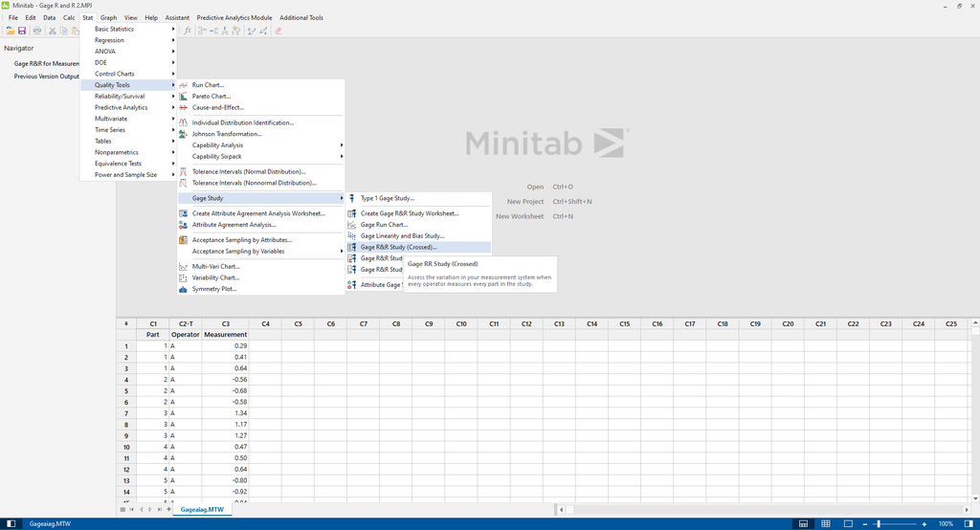Click the fx formula toolbar icon
980x530 pixels.
pyautogui.click(x=188, y=31)
